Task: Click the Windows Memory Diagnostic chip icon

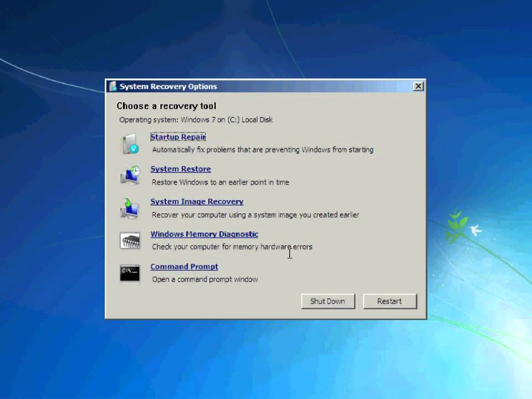Action: click(130, 240)
